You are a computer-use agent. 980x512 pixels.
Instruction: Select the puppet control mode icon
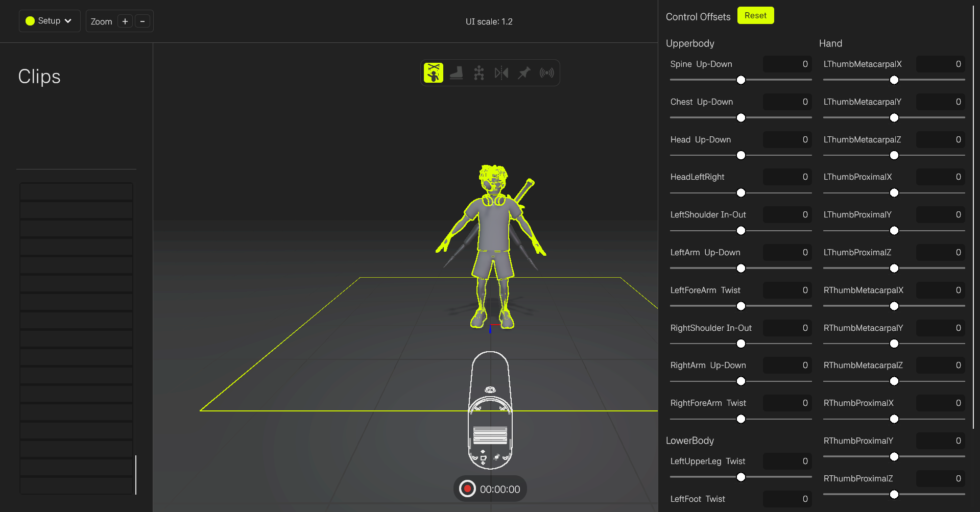434,73
